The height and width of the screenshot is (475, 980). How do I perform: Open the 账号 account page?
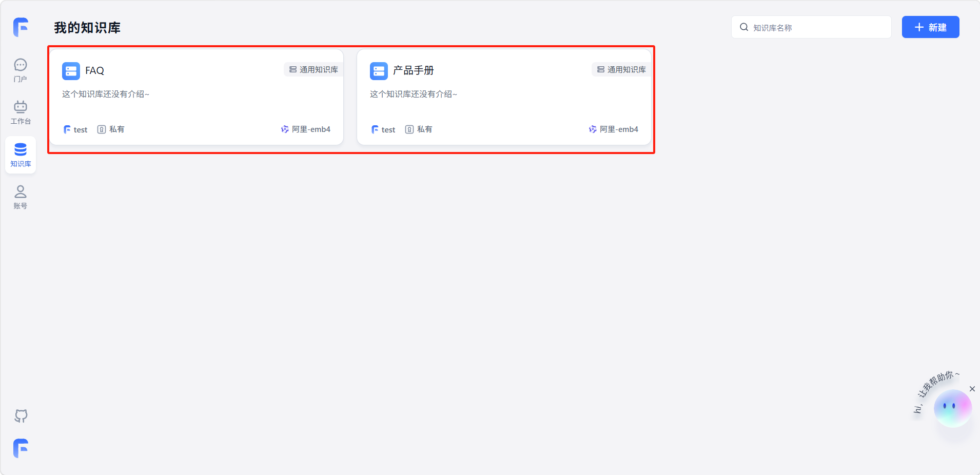21,197
